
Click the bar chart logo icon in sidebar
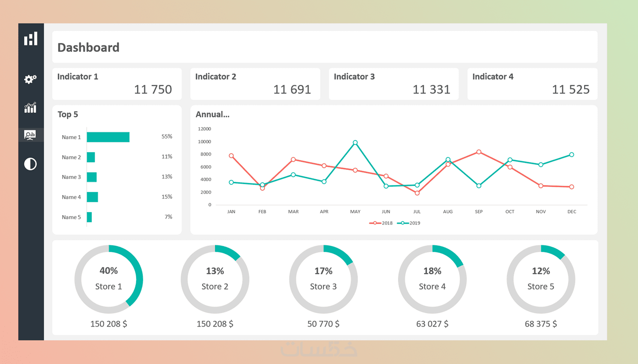coord(31,39)
